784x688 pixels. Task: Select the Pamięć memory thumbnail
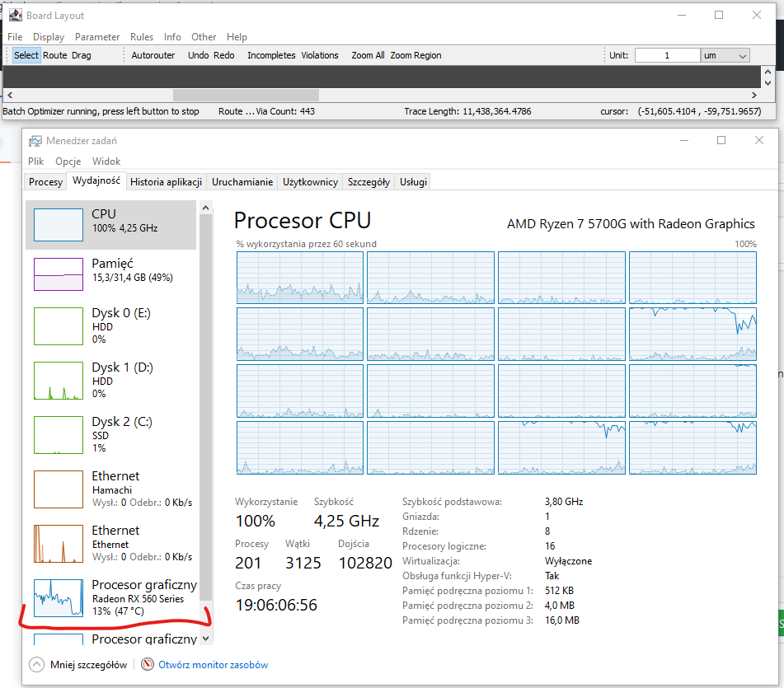coord(59,274)
